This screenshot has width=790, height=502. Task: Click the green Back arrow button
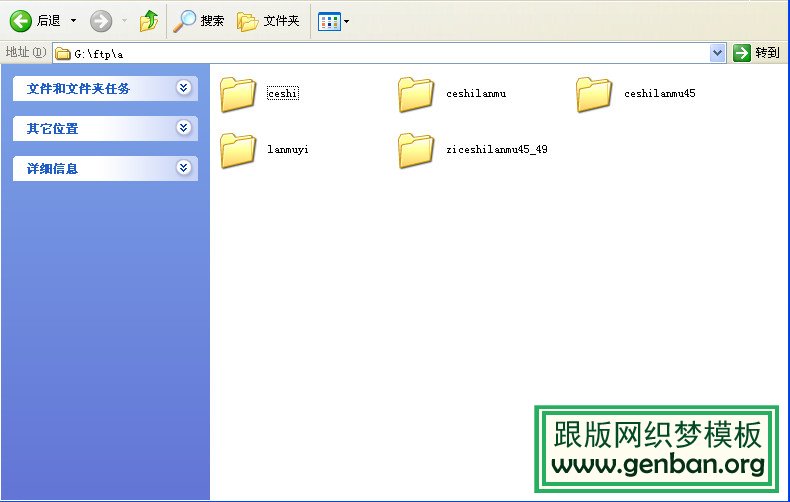tap(21, 20)
